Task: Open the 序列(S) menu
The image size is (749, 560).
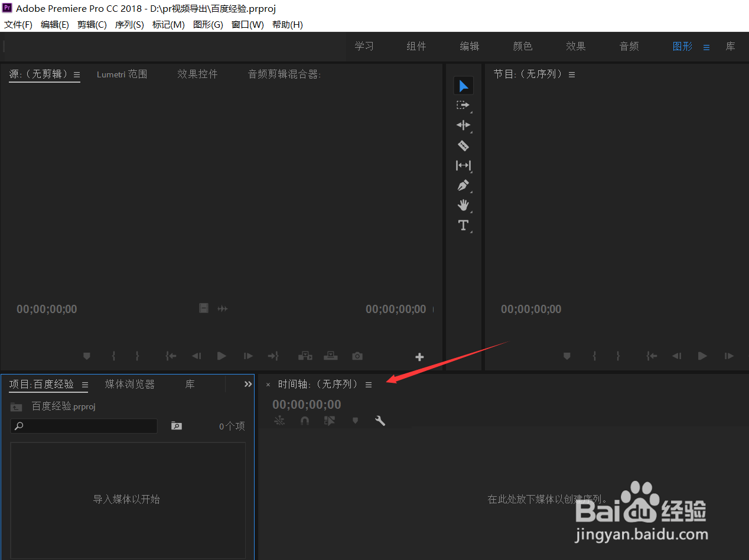Action: tap(129, 25)
